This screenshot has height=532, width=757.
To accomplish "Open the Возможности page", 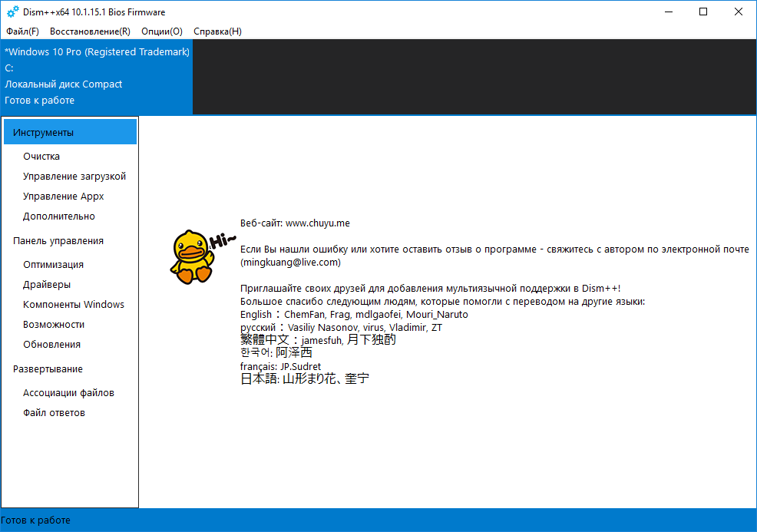I will [x=54, y=325].
